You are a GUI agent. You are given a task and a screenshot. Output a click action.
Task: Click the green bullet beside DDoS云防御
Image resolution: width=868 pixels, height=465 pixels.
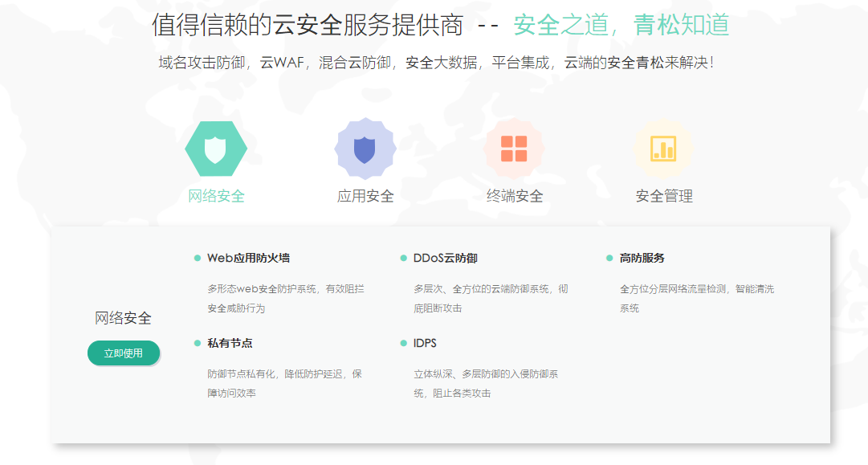tap(404, 258)
